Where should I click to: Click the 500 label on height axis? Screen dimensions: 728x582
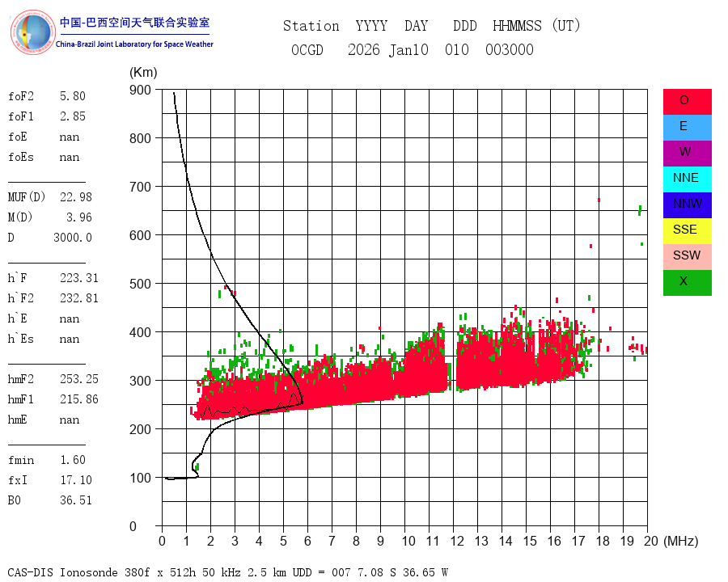click(140, 284)
